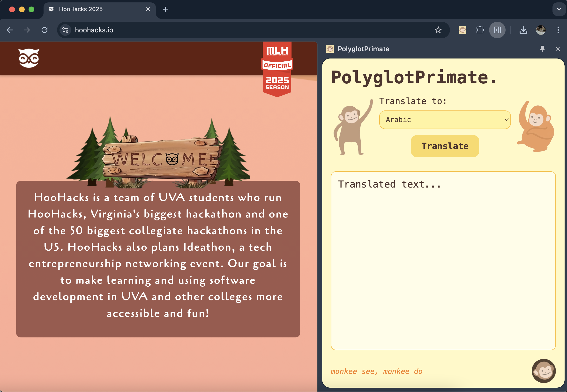Click the round monkey avatar in panel footer

click(x=543, y=371)
